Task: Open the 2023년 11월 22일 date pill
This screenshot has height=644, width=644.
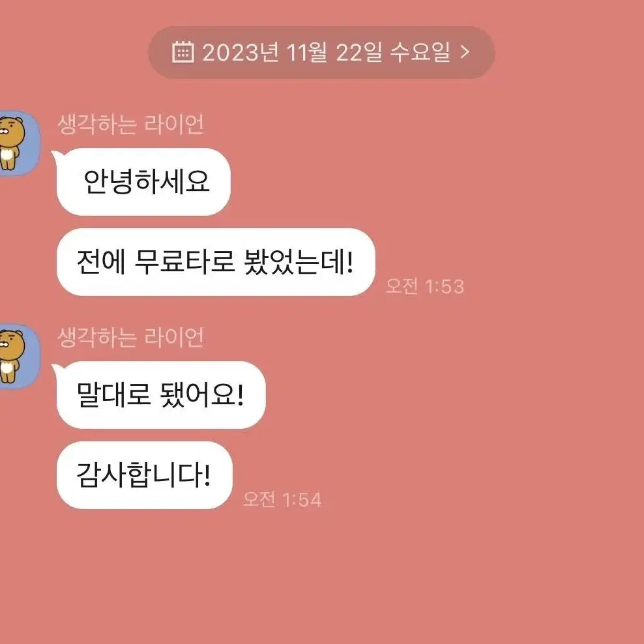Action: pyautogui.click(x=321, y=52)
